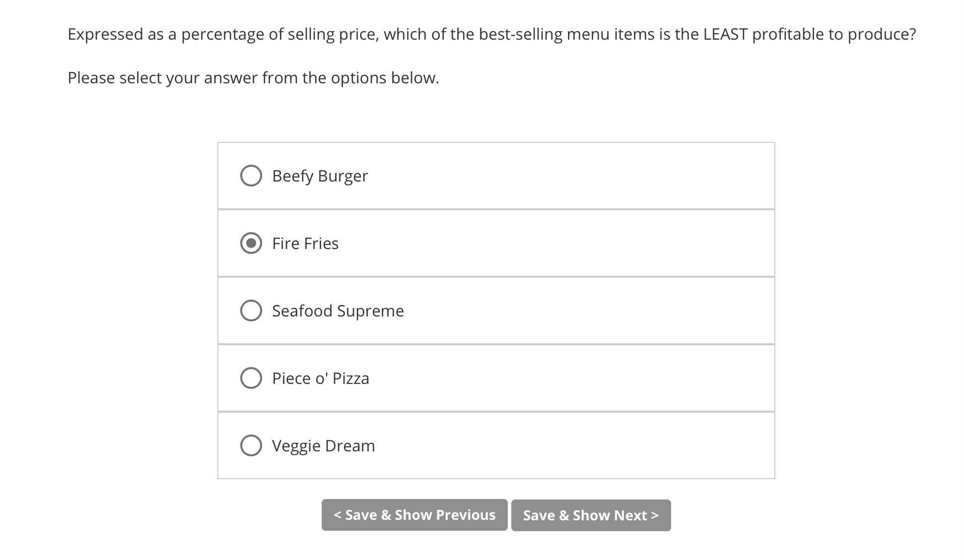Click the Beefy Burger label text
Screen dimensions: 964x560
pos(319,175)
